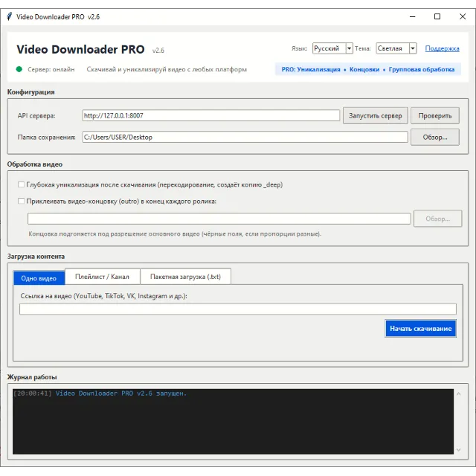This screenshot has width=476, height=476.
Task: Click the log line 'Video Downloader PRO v2.6 запущен'
Action: [120, 393]
